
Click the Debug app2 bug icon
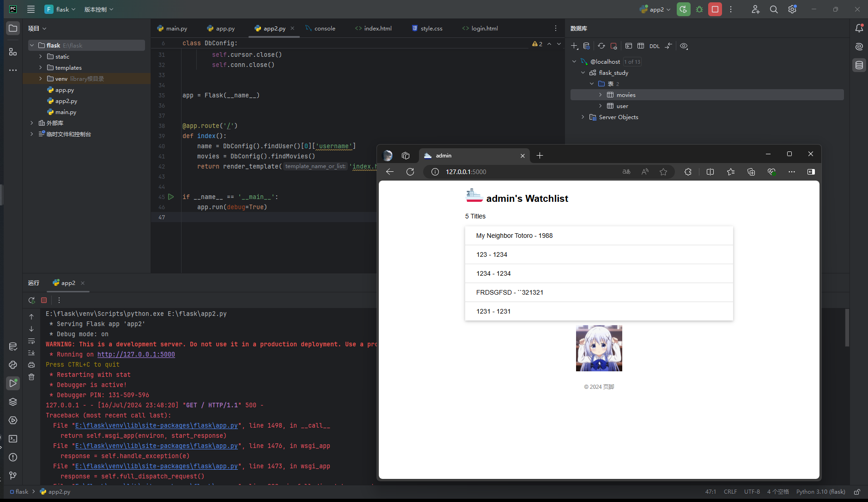coord(699,9)
